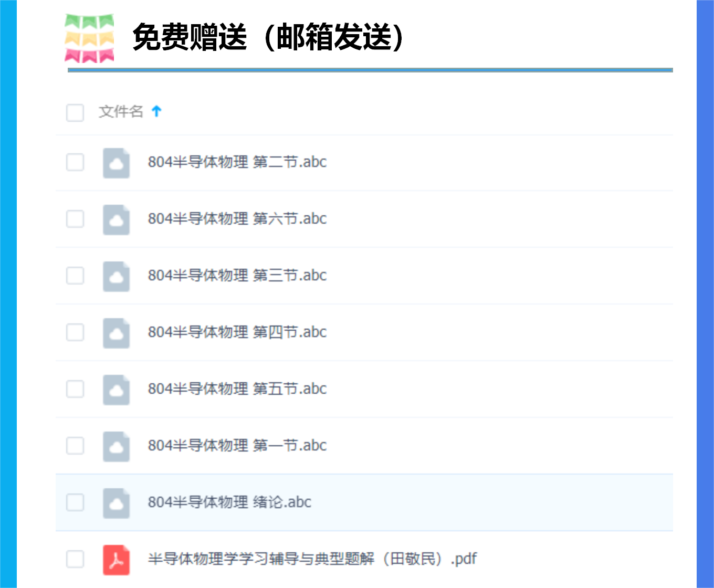Select checkbox for 804半导体物理 第五节.abc
The width and height of the screenshot is (714, 588).
click(x=75, y=389)
